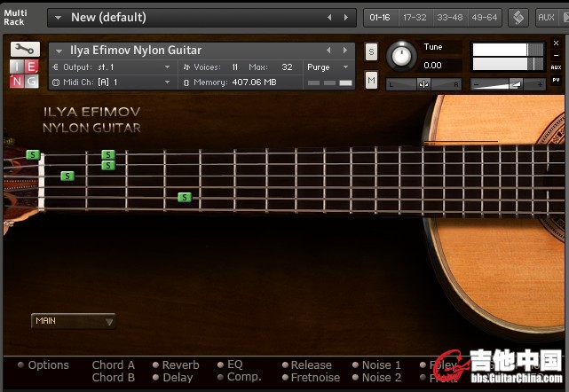
Task: Click the Multi Rack label
Action: [x=15, y=18]
